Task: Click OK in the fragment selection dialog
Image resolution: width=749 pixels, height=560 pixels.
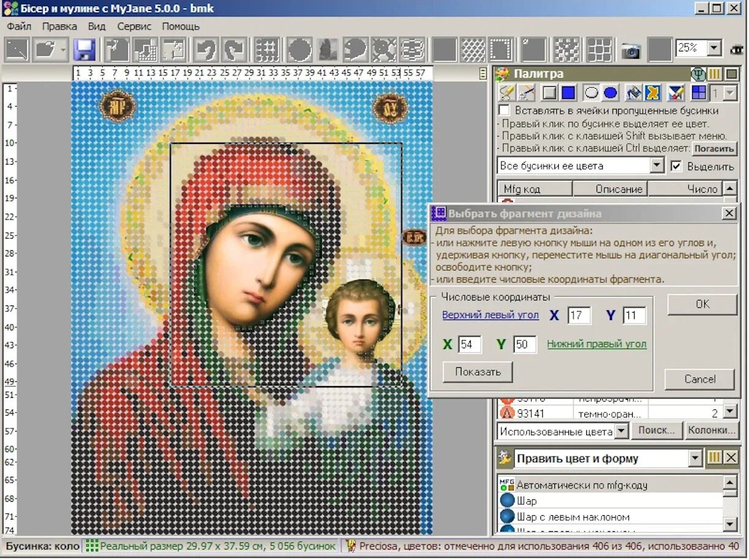Action: click(x=702, y=304)
